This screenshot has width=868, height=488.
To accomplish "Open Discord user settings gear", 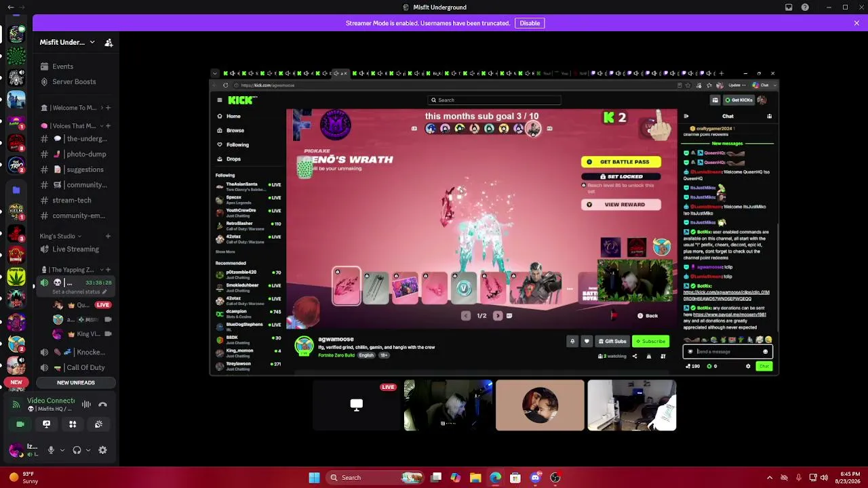I will click(102, 450).
